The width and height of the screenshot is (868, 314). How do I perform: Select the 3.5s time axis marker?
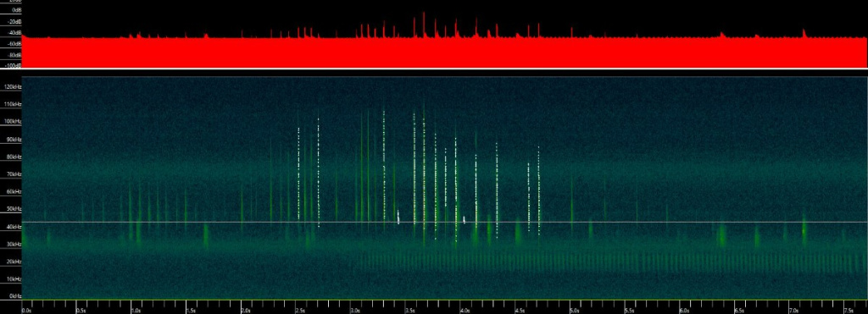click(410, 311)
